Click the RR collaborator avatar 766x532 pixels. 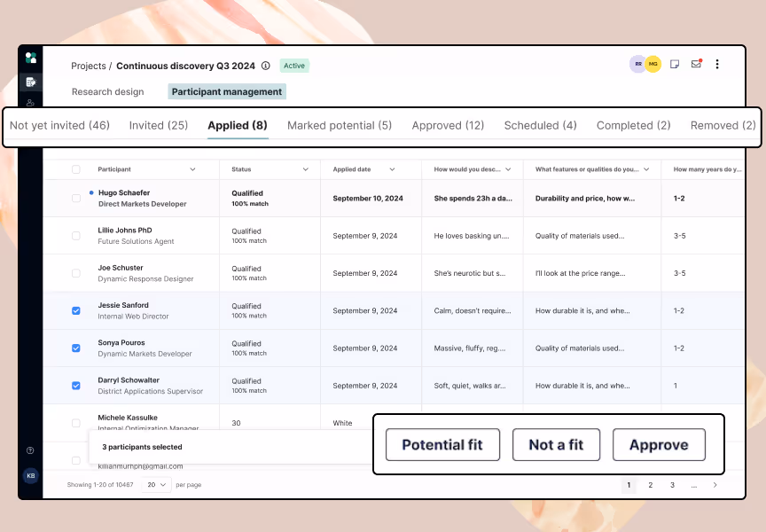pyautogui.click(x=637, y=64)
